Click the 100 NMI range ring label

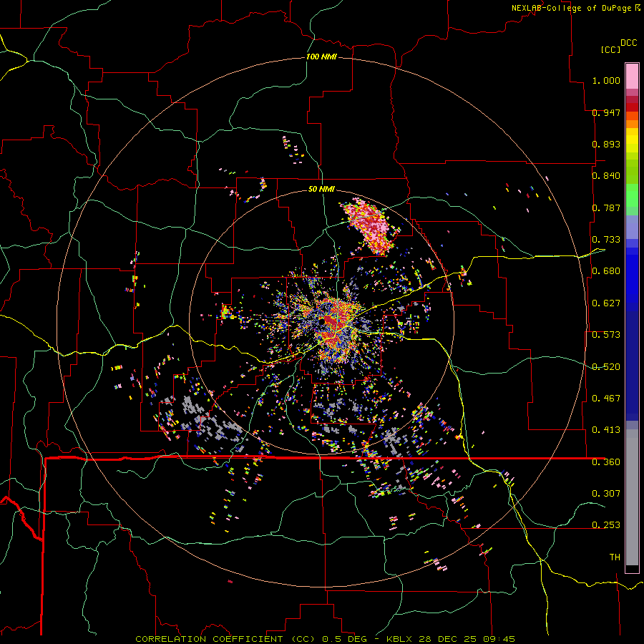(x=321, y=57)
